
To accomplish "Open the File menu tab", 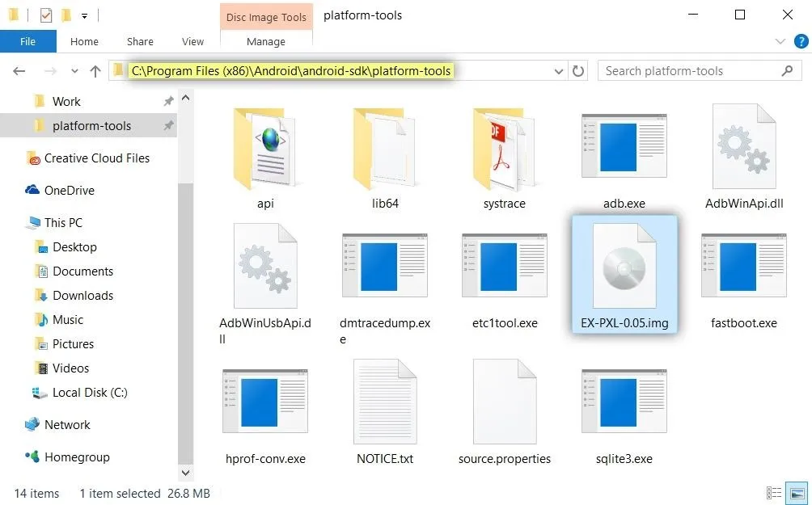I will coord(28,41).
